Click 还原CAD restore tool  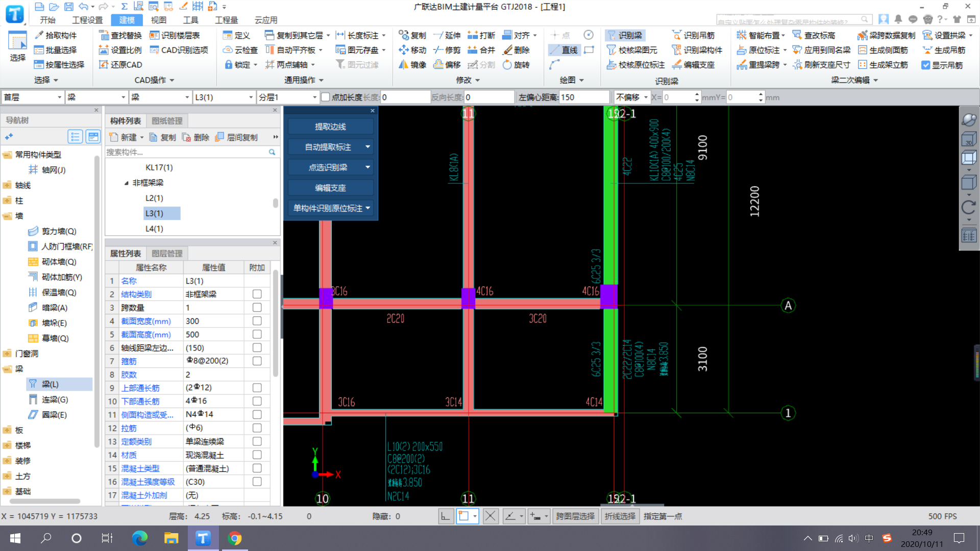click(120, 65)
